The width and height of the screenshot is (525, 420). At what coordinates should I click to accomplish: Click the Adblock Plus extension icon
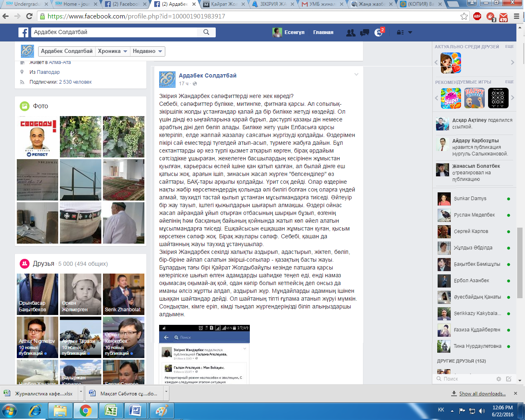[x=477, y=16]
